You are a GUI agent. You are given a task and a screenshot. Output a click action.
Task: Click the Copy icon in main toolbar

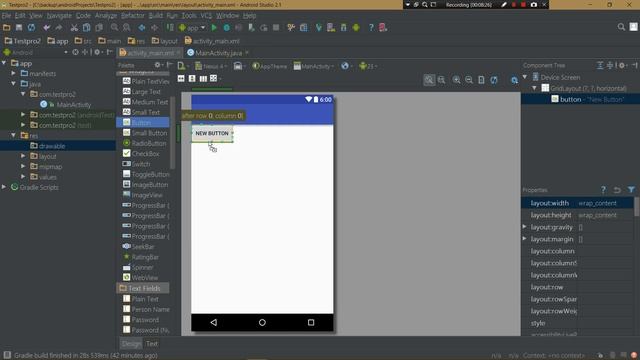pos(87,27)
